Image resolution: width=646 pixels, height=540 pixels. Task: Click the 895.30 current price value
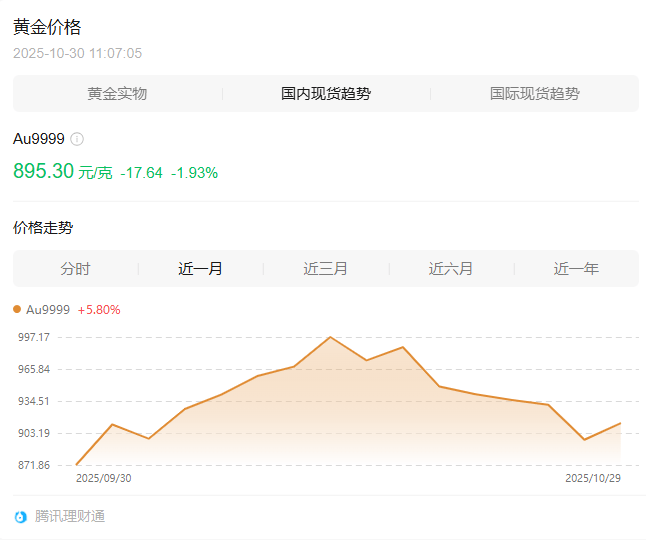pos(43,171)
